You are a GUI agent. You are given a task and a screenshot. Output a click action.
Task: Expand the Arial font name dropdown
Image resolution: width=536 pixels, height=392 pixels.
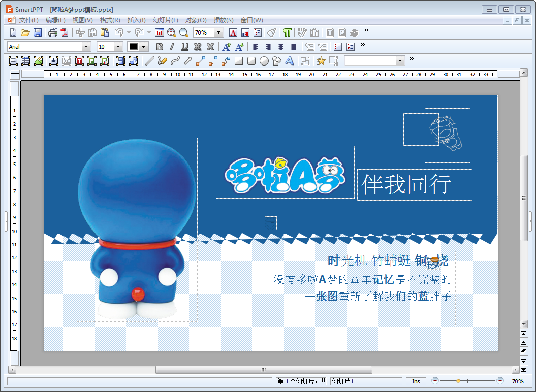tap(86, 47)
